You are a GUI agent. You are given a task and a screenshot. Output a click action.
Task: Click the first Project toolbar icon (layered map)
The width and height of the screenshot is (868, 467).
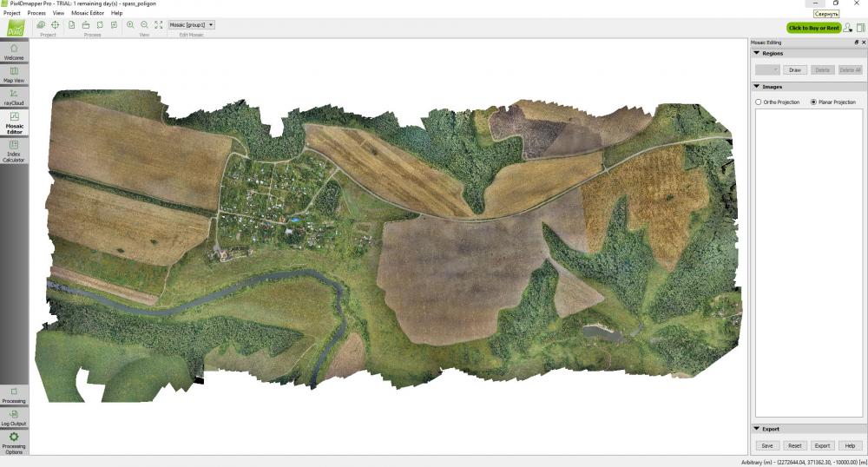(41, 25)
